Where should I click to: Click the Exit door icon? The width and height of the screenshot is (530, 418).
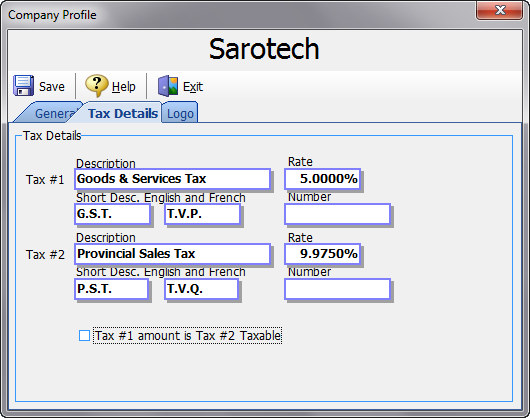[x=168, y=86]
